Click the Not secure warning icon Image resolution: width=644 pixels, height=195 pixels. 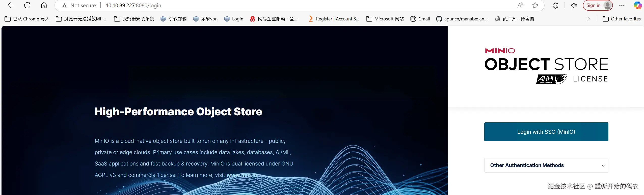pyautogui.click(x=65, y=6)
